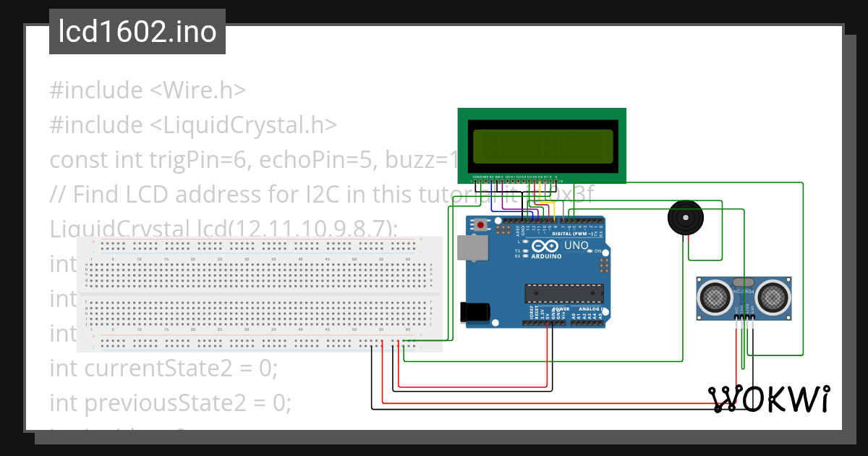Select the piezo buzzer component
Image resolution: width=868 pixels, height=456 pixels.
coord(685,219)
